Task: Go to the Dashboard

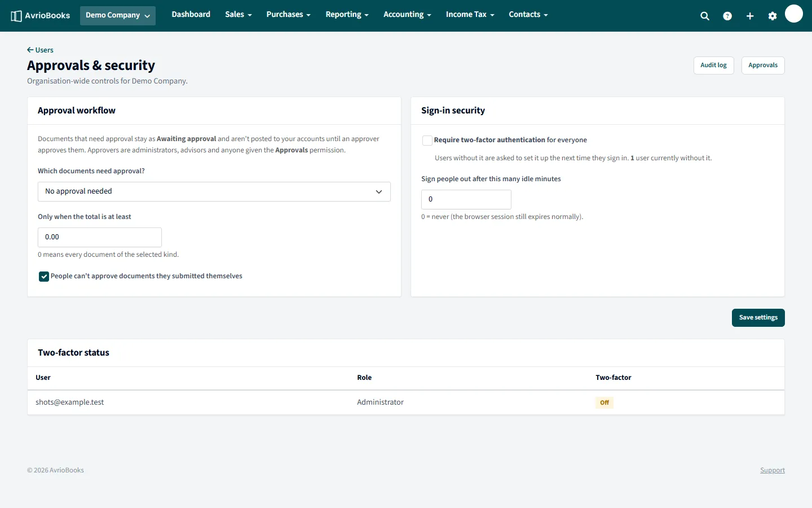Action: point(191,15)
